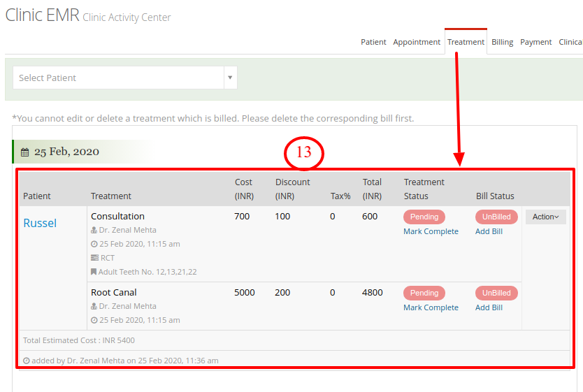This screenshot has height=392, width=583.
Task: Click the clock icon under Consultation
Action: point(94,244)
